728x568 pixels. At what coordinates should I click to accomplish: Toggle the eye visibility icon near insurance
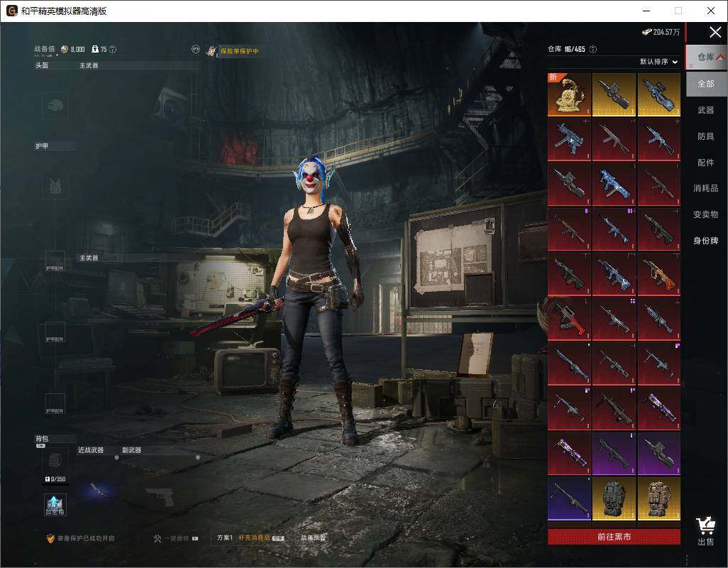[x=196, y=49]
